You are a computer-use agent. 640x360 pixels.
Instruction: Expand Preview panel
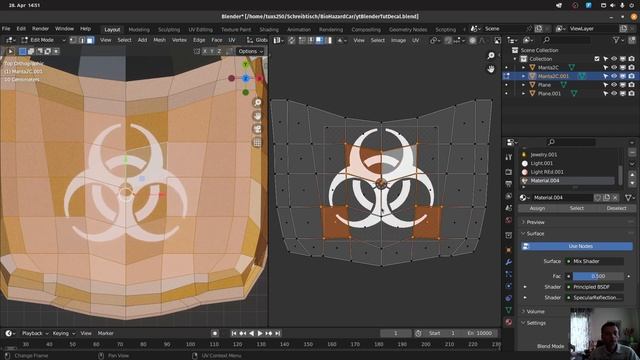coord(536,222)
